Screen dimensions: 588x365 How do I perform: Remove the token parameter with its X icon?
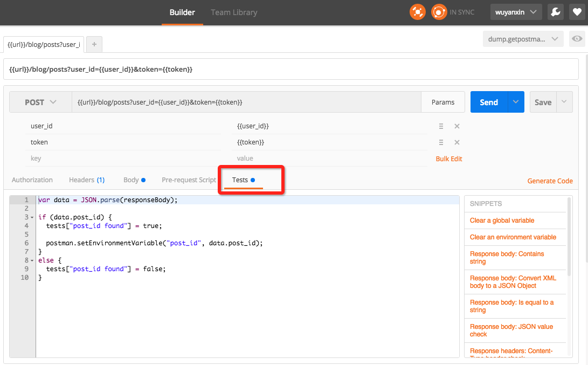pyautogui.click(x=456, y=142)
